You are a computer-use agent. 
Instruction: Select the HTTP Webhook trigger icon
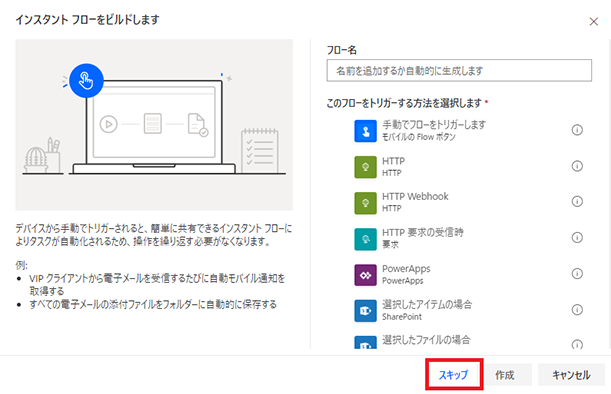[365, 203]
